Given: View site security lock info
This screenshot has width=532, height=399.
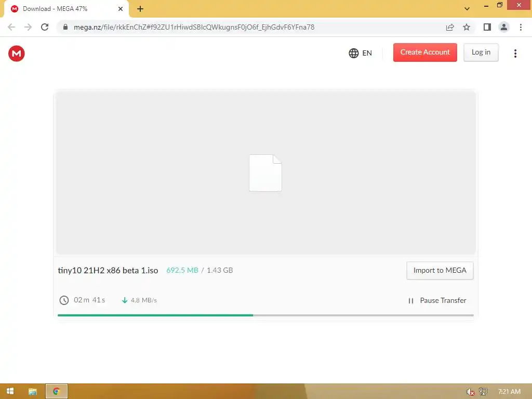Looking at the screenshot, I should tap(65, 27).
